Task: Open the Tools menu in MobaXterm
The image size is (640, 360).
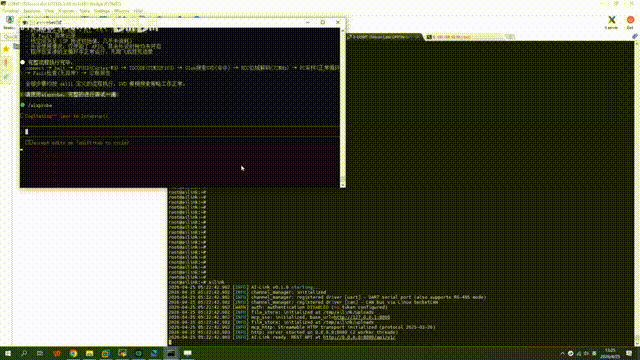Action: click(x=84, y=11)
